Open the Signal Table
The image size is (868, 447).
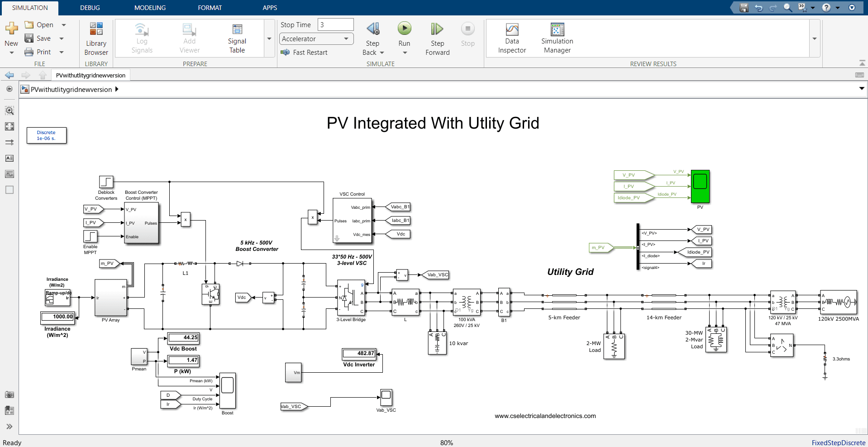pyautogui.click(x=237, y=39)
